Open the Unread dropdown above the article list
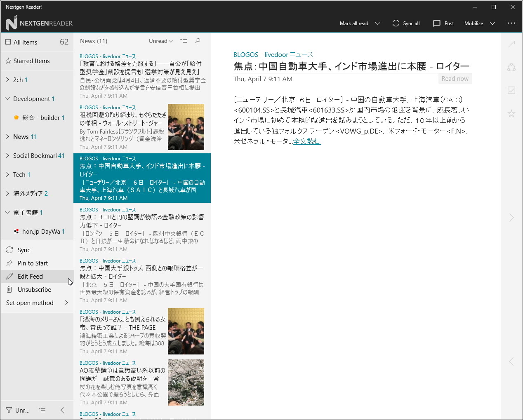 pyautogui.click(x=160, y=41)
